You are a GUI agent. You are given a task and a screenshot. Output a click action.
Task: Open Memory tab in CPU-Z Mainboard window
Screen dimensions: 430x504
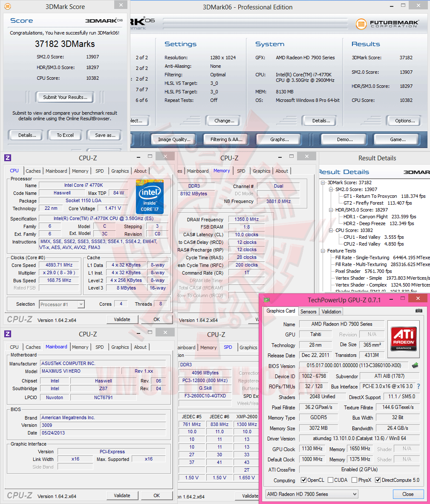(80, 347)
